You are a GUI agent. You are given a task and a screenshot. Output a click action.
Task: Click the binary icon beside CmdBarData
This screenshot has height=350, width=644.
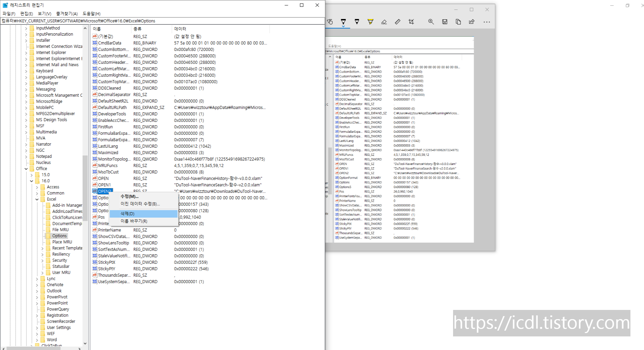95,43
